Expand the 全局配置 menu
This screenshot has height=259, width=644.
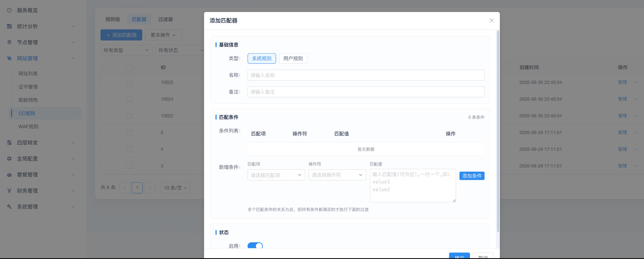[x=73, y=159]
